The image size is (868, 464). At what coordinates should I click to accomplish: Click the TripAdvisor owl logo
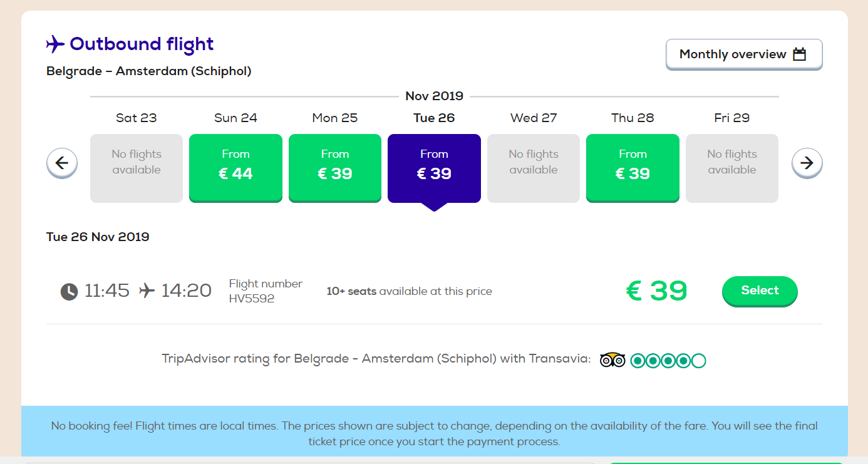click(x=612, y=360)
